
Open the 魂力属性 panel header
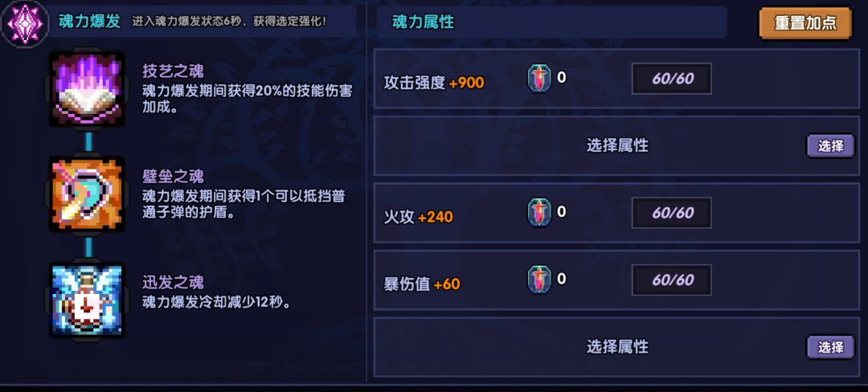(x=424, y=22)
